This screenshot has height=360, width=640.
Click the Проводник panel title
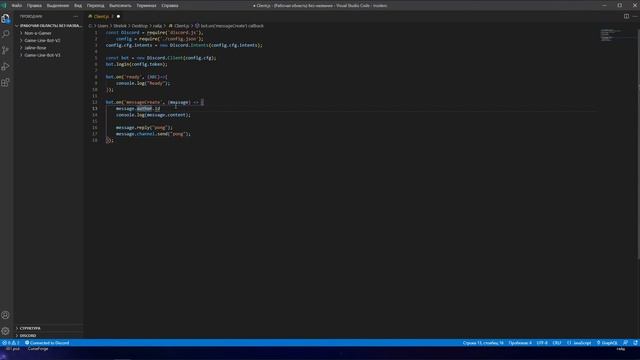(x=31, y=16)
